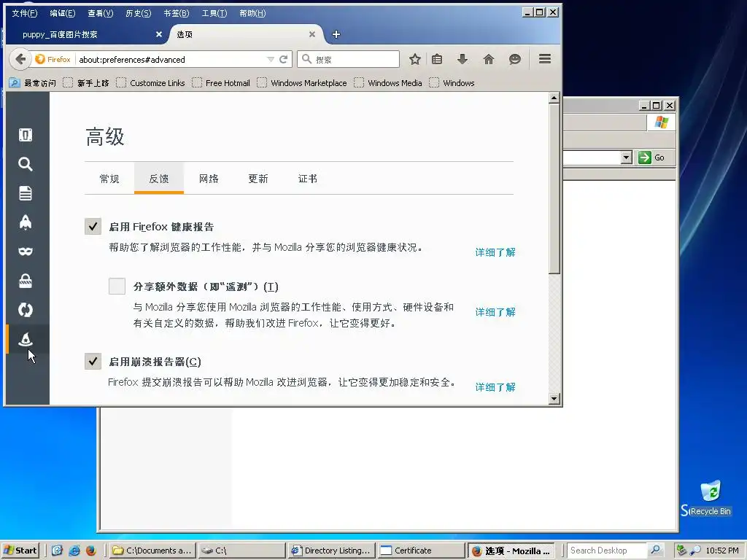747x560 pixels.
Task: Launch Firefox from quick launch bar
Action: point(91,551)
